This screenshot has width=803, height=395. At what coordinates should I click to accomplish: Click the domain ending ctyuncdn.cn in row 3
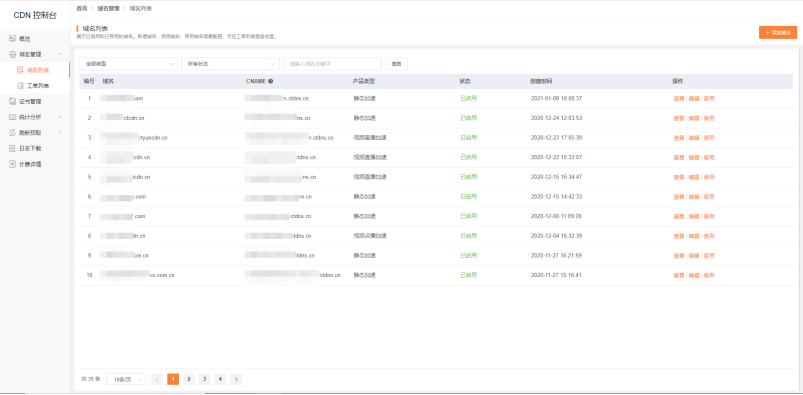[x=135, y=138]
